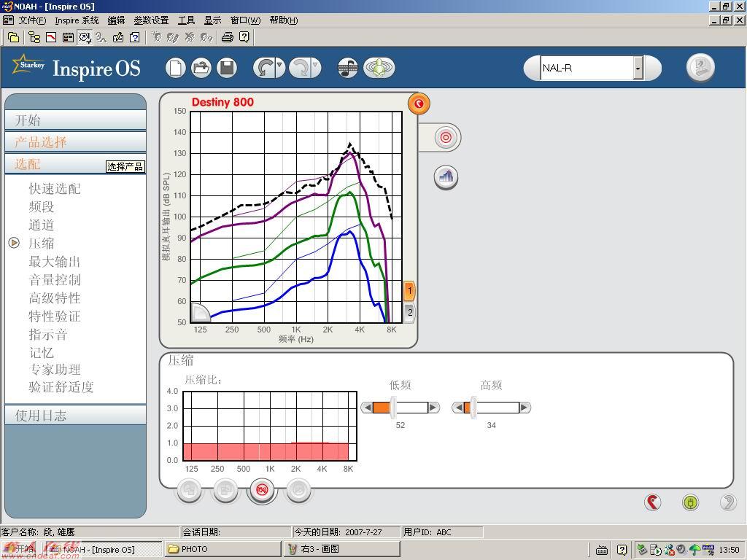
Task: Open the media film-and-note icon
Action: pos(348,68)
